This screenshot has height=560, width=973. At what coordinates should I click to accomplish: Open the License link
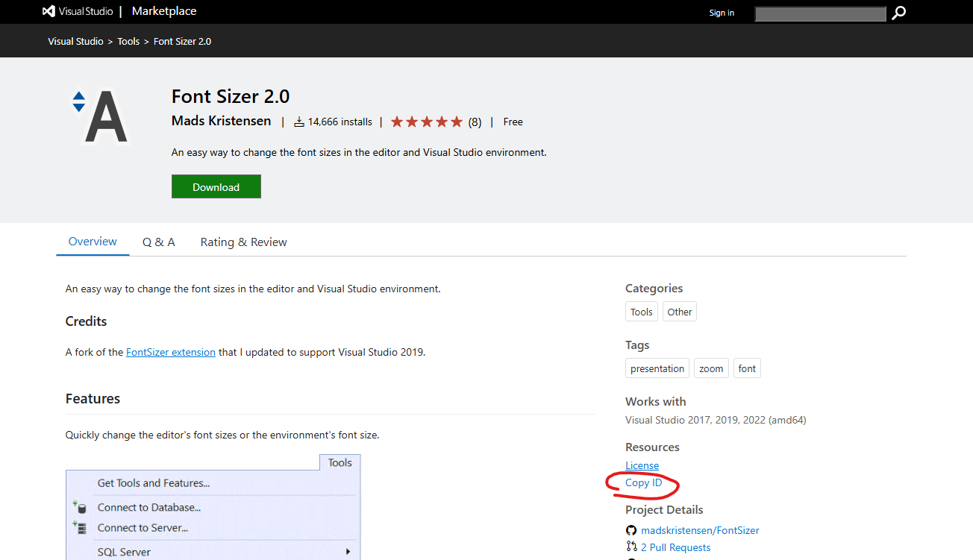(x=642, y=465)
